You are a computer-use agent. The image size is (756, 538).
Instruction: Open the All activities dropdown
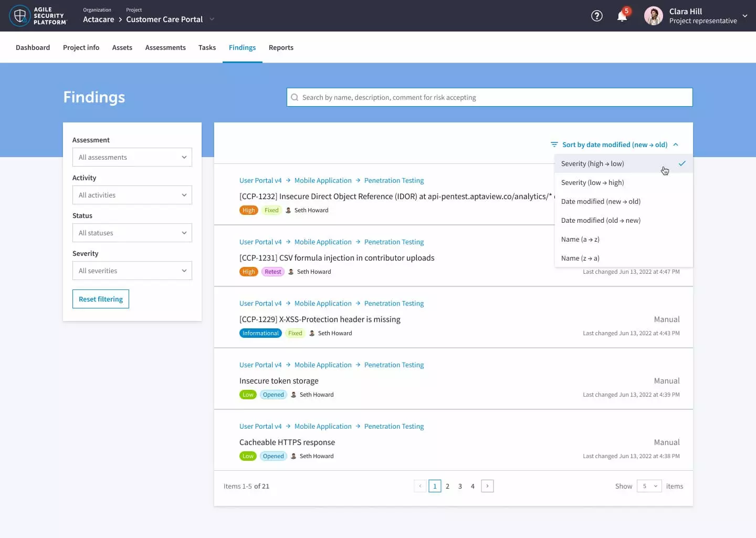(132, 195)
